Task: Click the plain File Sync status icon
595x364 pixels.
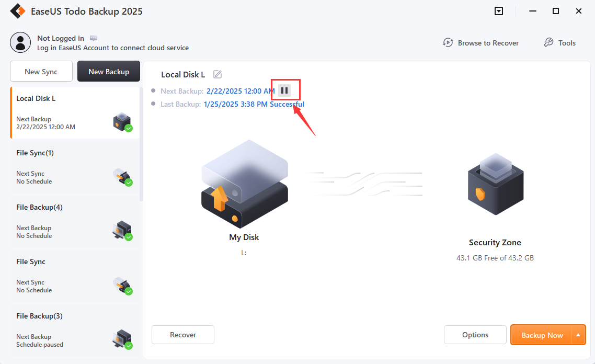Action: pos(122,286)
